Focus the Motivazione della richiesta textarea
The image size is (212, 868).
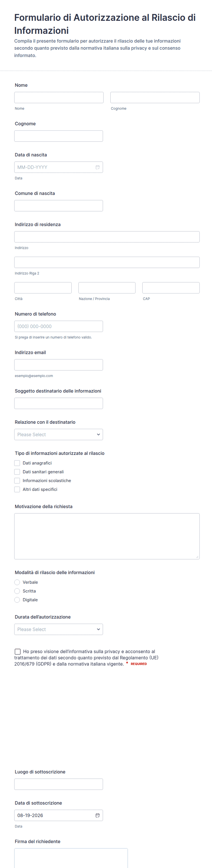tap(107, 536)
